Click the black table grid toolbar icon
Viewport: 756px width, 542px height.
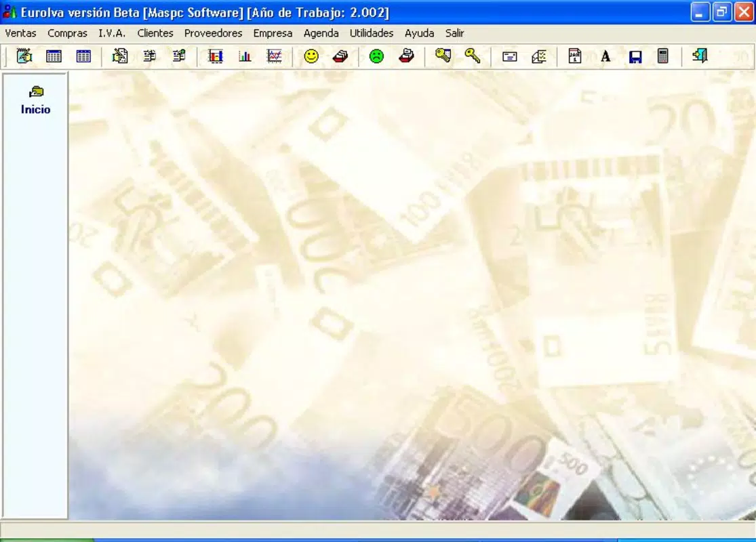pyautogui.click(x=54, y=56)
